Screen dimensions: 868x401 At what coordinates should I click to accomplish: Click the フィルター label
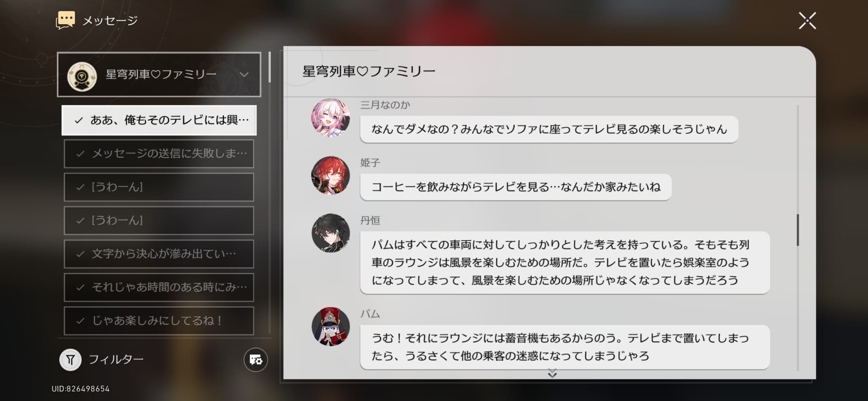click(x=116, y=360)
